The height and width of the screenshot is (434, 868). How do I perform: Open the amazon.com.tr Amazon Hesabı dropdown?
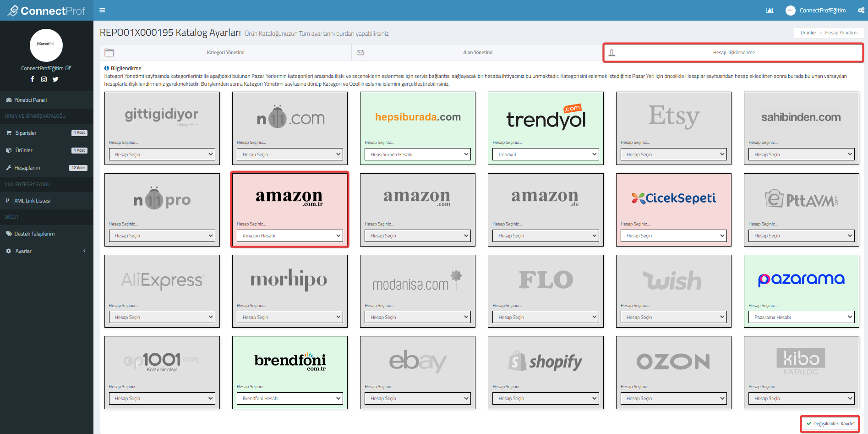(290, 236)
